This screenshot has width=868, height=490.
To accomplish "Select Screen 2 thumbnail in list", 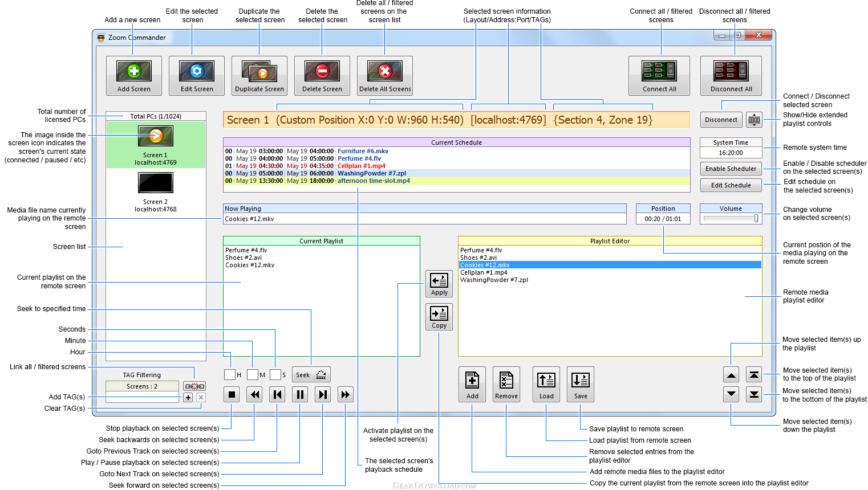I will pyautogui.click(x=156, y=183).
